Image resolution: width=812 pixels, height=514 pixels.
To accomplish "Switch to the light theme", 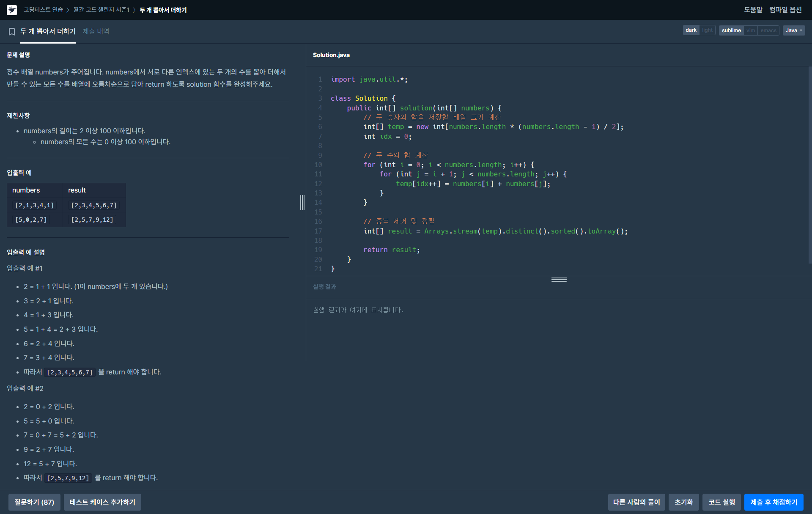I will (707, 30).
